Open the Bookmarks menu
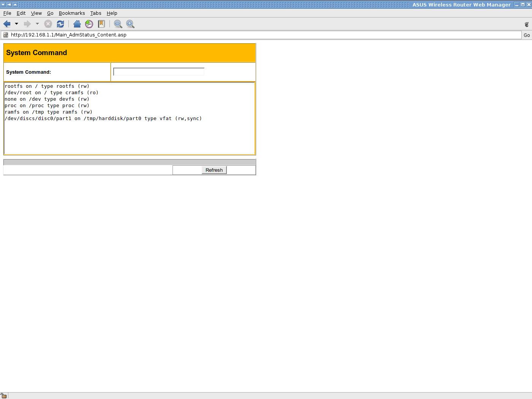532x399 pixels. 72,13
